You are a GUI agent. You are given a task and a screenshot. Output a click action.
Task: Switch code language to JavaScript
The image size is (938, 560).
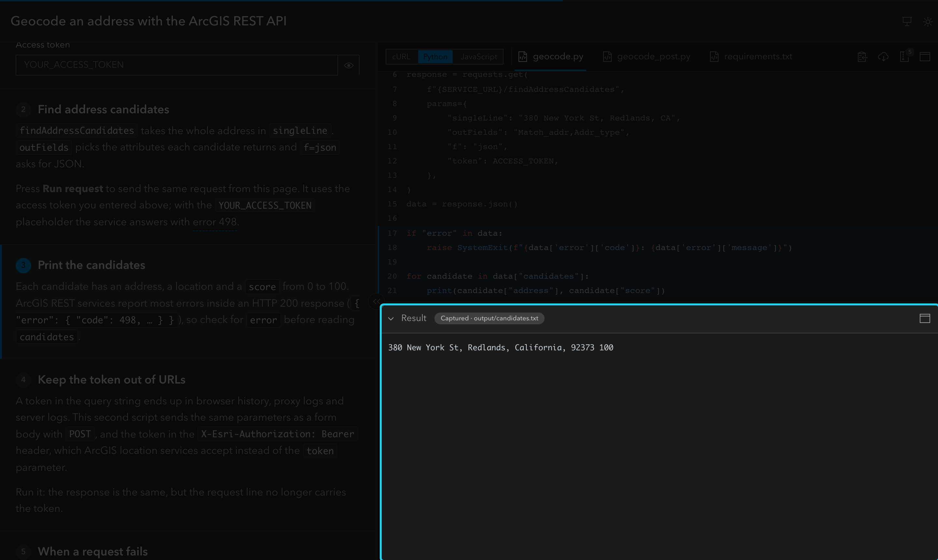(479, 57)
